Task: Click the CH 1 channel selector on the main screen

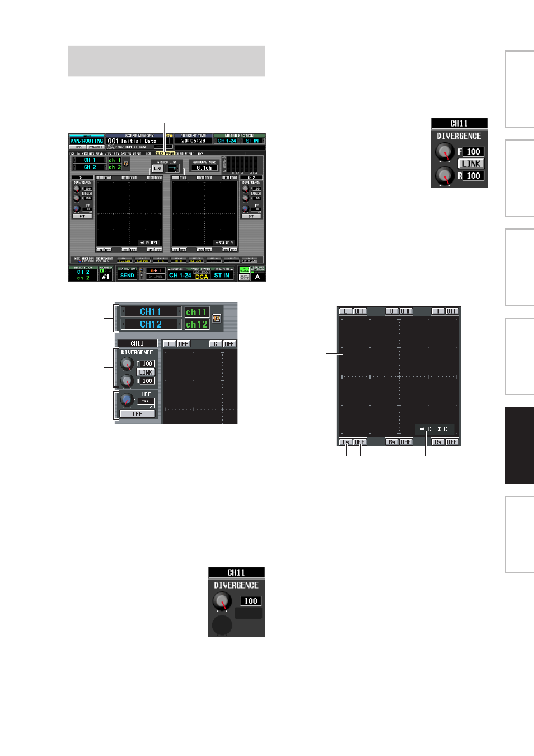Action: [90, 160]
